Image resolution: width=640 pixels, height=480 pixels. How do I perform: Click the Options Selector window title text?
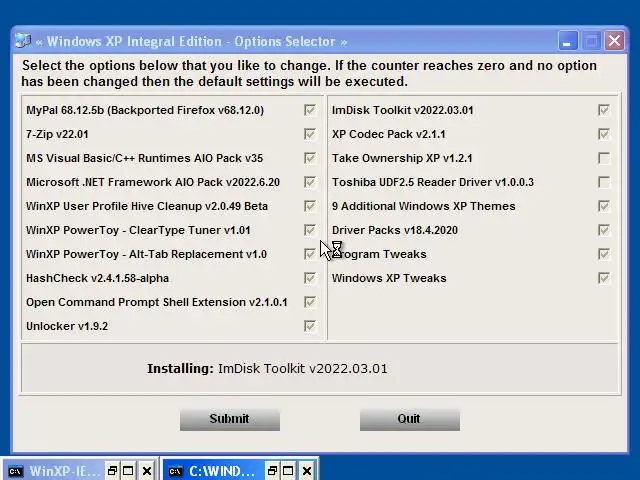click(x=191, y=41)
